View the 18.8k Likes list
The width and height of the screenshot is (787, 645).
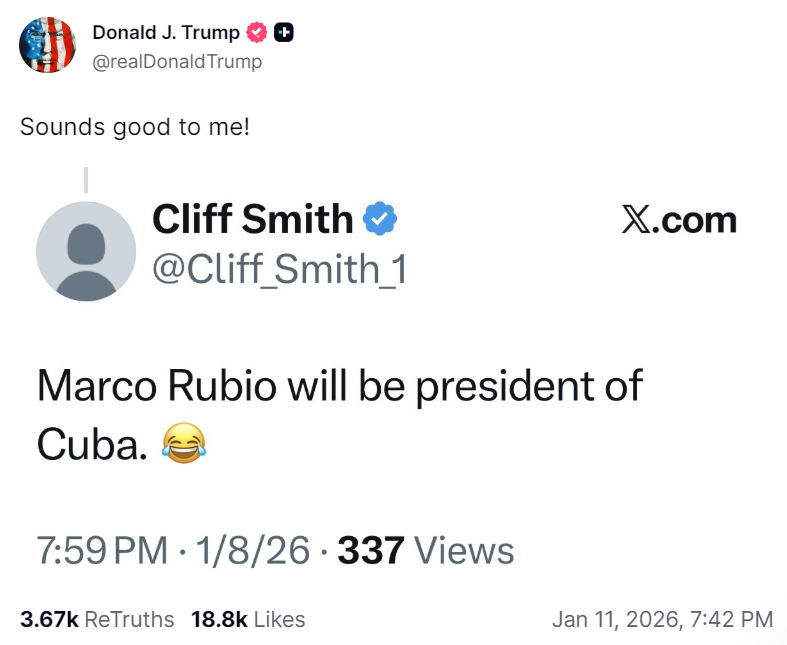tap(248, 619)
